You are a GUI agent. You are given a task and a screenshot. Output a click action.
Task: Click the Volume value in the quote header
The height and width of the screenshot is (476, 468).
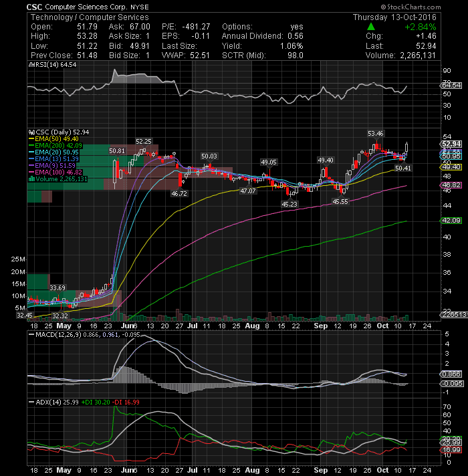[x=418, y=55]
